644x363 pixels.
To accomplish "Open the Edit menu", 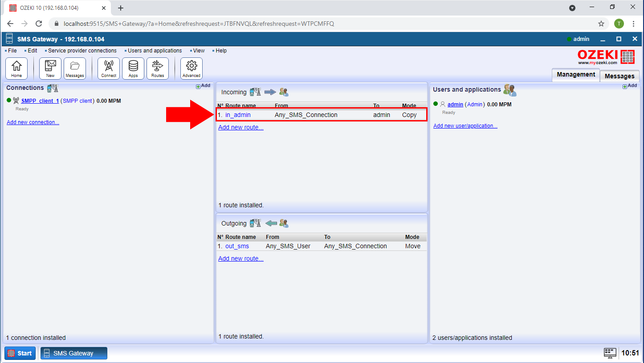I will click(32, 51).
